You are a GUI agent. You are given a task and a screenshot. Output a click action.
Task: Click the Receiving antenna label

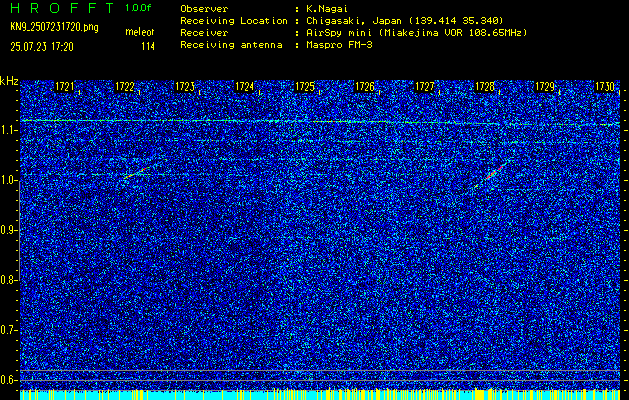click(231, 45)
